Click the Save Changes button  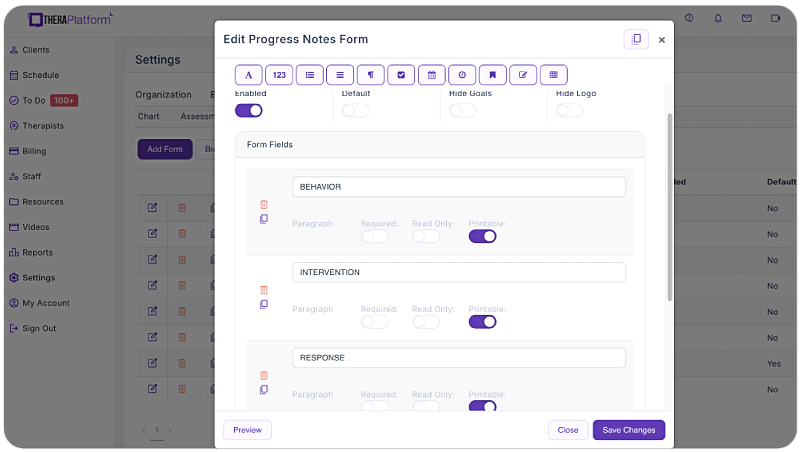coord(629,430)
